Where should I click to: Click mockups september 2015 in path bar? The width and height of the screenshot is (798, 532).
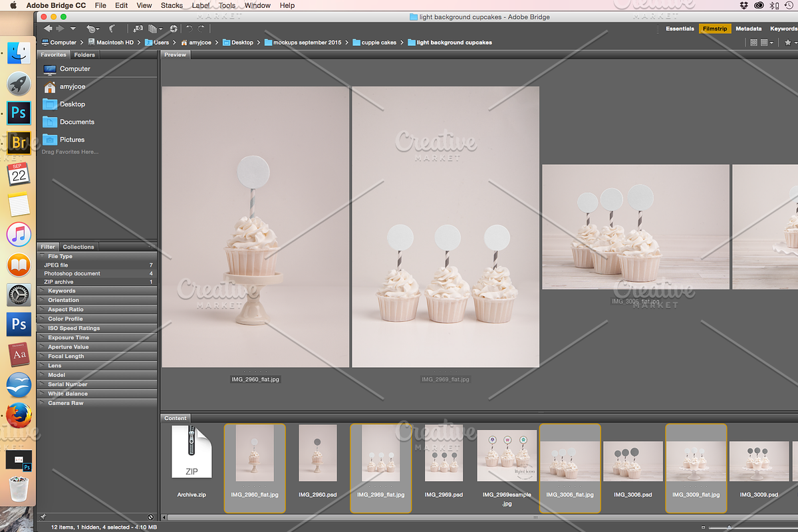[x=303, y=43]
